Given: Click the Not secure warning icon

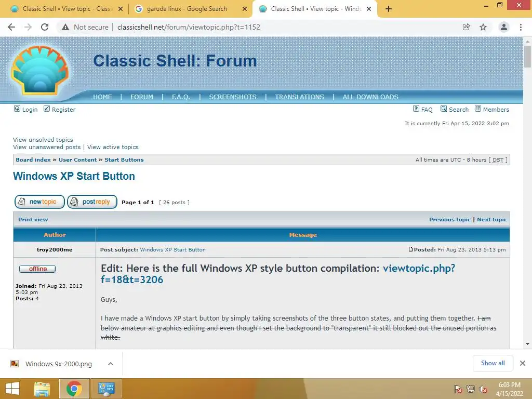Looking at the screenshot, I should (65, 27).
